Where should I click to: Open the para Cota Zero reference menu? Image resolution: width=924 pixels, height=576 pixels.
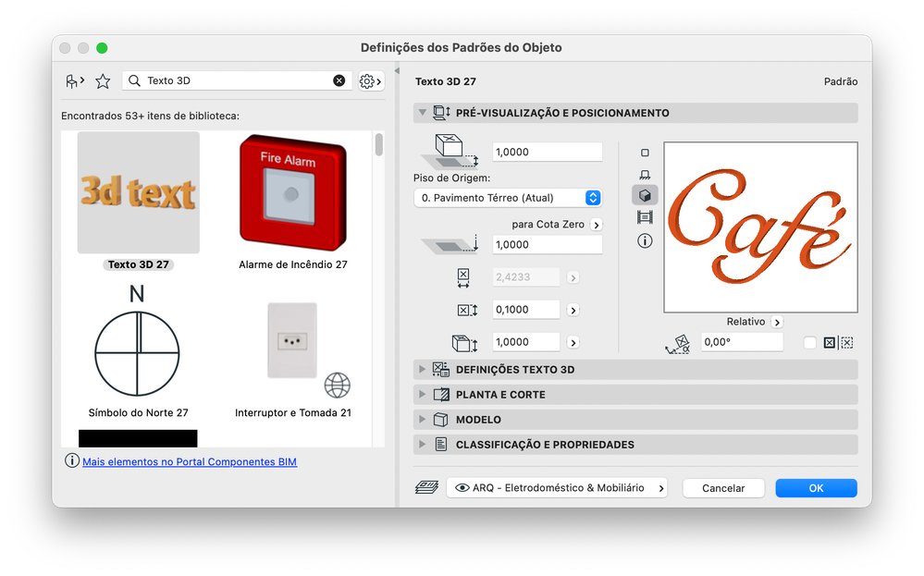(597, 225)
